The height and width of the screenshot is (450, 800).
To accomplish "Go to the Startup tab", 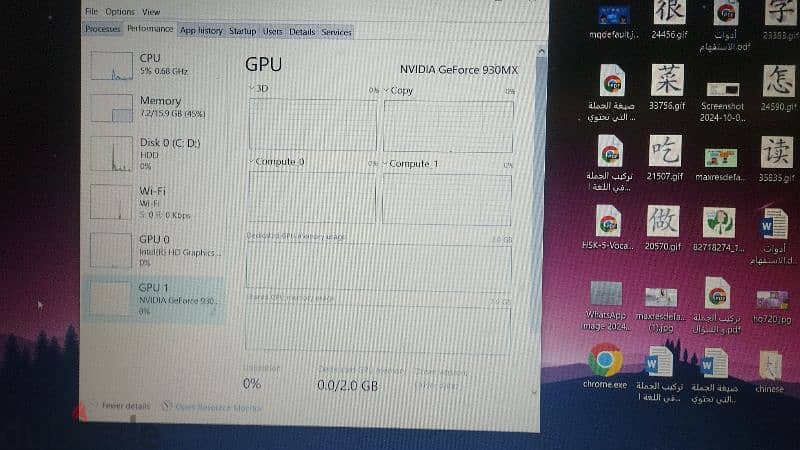I will click(242, 31).
